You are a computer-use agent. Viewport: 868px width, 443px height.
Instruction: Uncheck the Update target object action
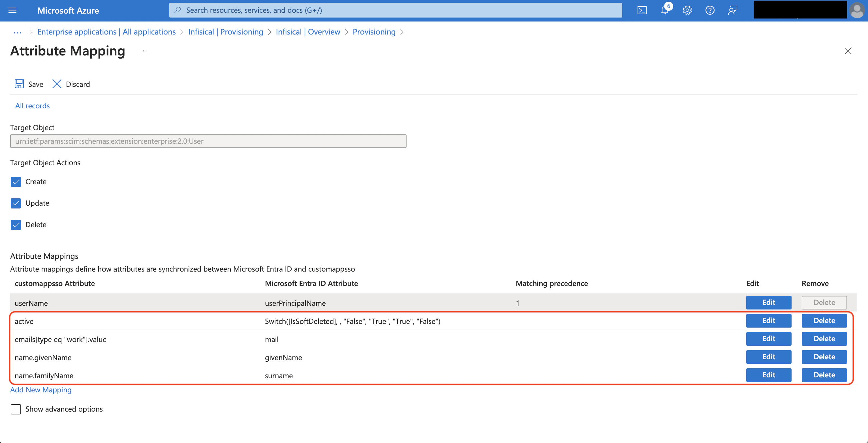16,203
